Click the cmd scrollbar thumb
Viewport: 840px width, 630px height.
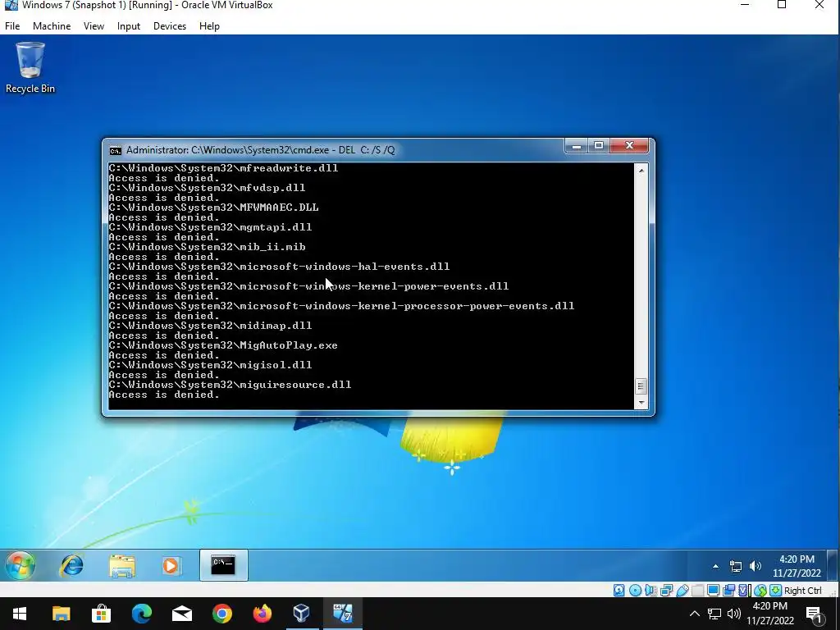(x=641, y=386)
